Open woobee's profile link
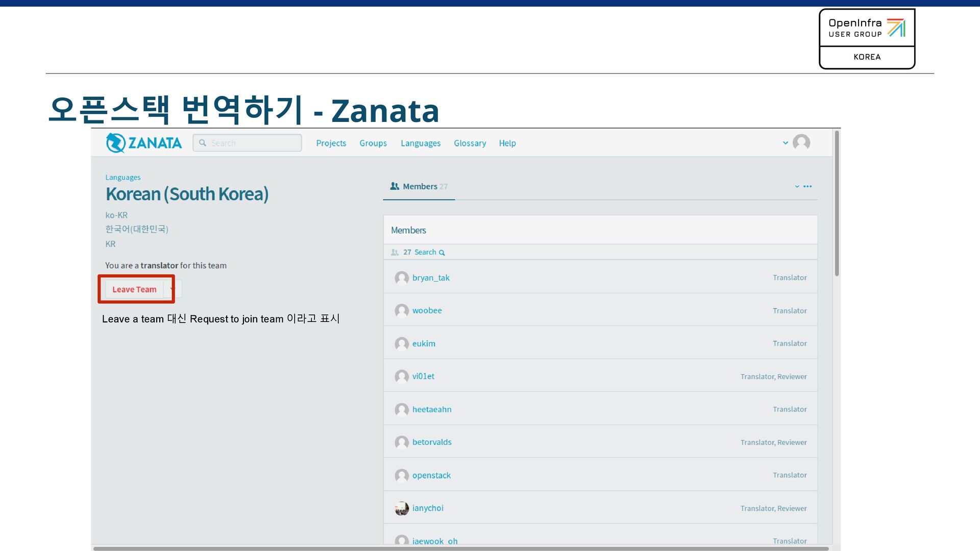Image resolution: width=980 pixels, height=551 pixels. coord(427,310)
